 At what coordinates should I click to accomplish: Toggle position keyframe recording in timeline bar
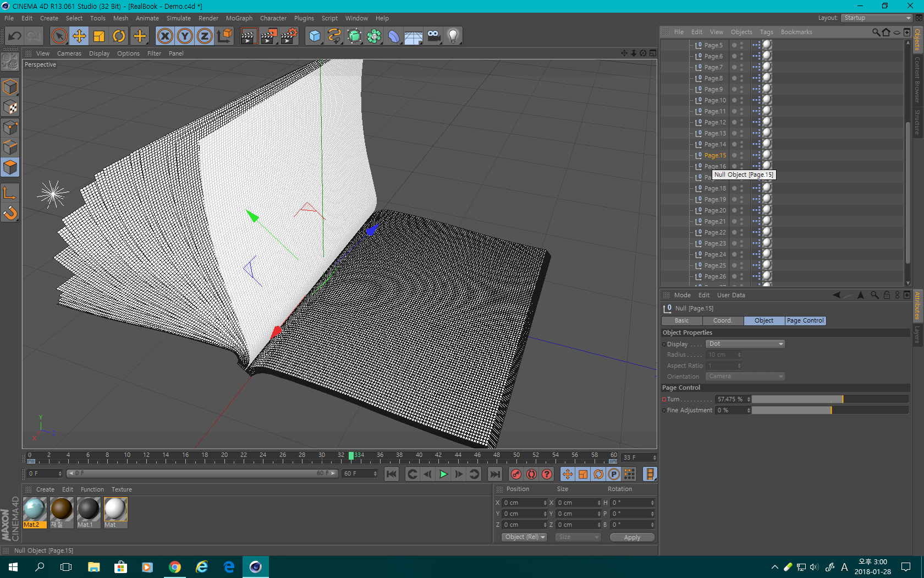click(568, 474)
